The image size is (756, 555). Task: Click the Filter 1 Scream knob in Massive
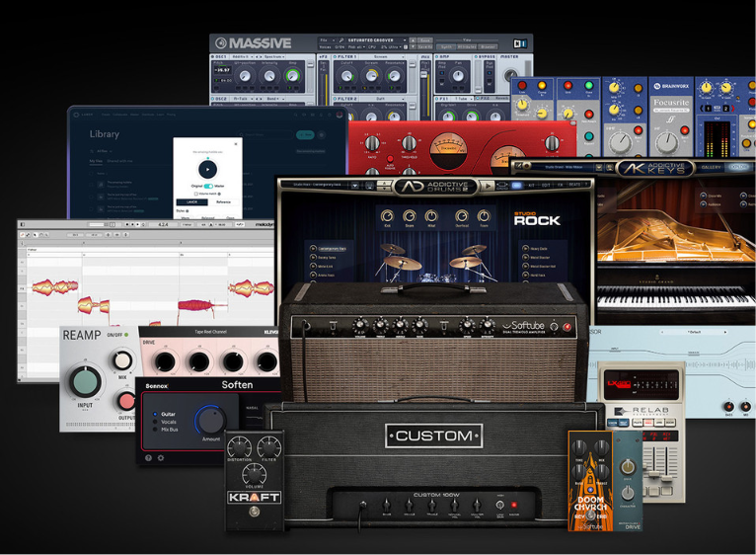(371, 76)
